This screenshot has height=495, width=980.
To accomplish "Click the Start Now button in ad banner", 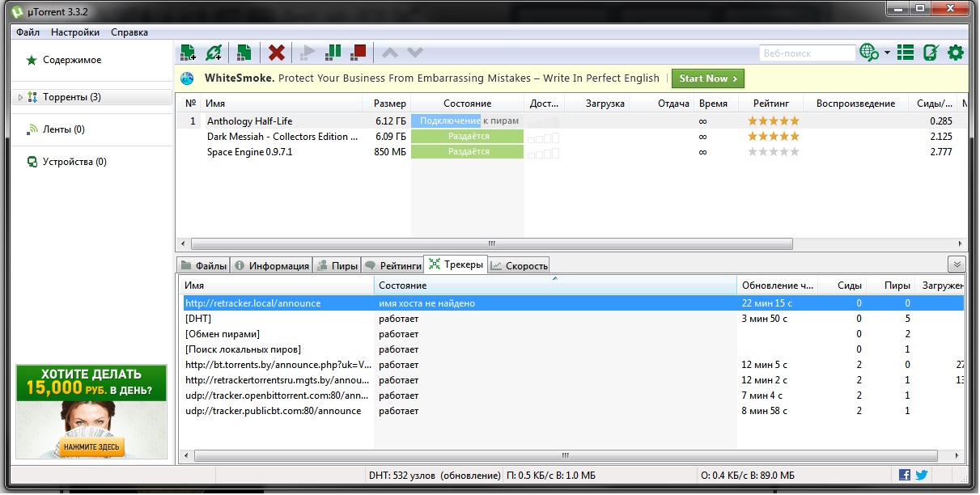I will point(708,78).
